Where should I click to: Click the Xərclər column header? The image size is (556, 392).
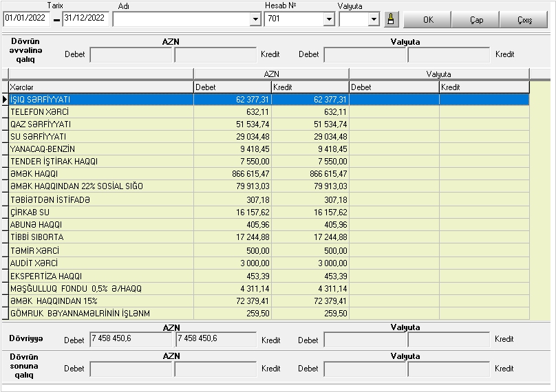(100, 87)
